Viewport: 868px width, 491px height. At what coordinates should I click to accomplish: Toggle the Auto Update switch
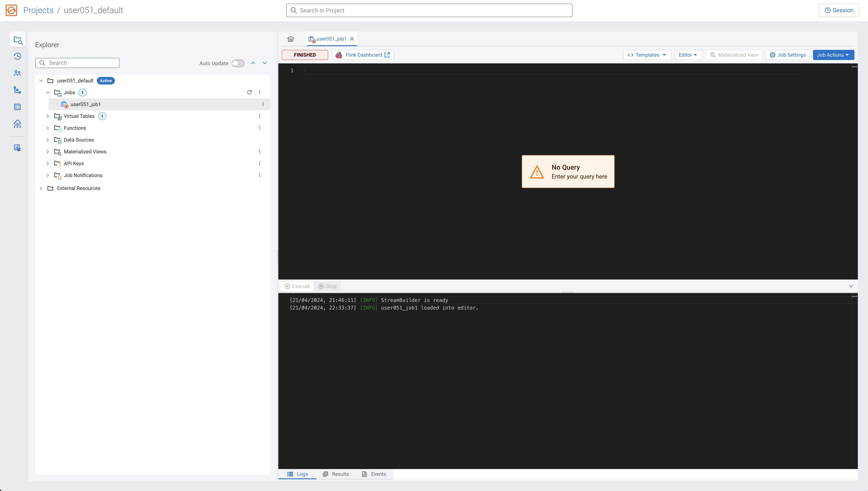coord(238,63)
